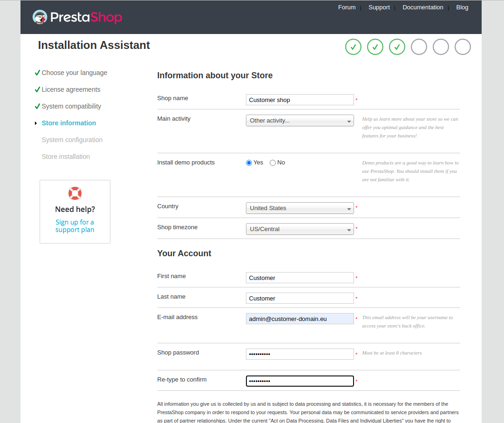The image size is (504, 423).
Task: Open the Forum link in header
Action: 347,7
